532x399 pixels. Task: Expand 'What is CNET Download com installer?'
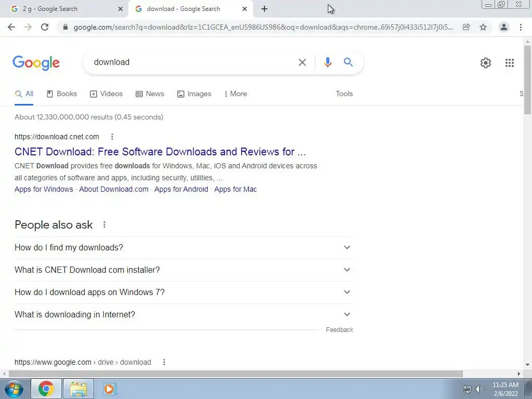[x=184, y=270]
